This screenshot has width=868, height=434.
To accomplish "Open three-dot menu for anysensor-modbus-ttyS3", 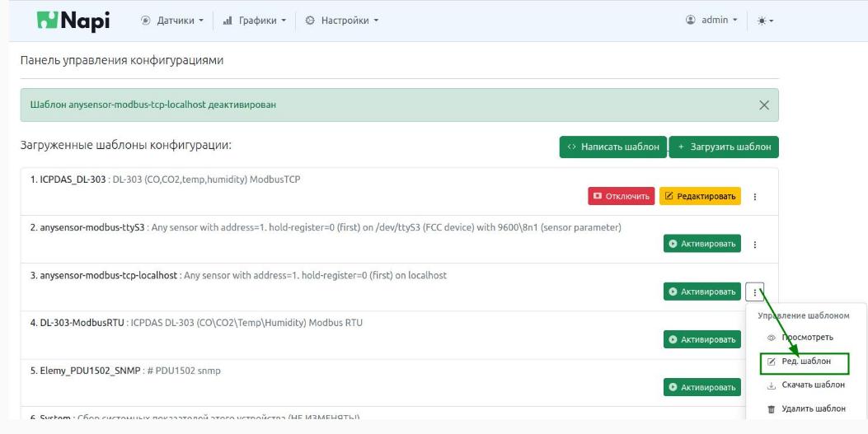I will [x=755, y=245].
